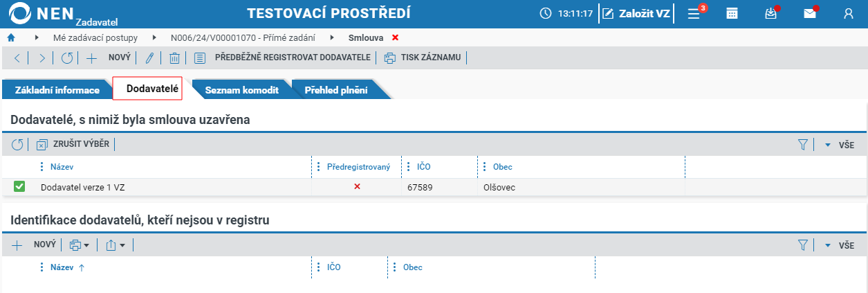Click the trash delete icon in toolbar
Viewport: 868px width, 293px height.
tap(175, 58)
